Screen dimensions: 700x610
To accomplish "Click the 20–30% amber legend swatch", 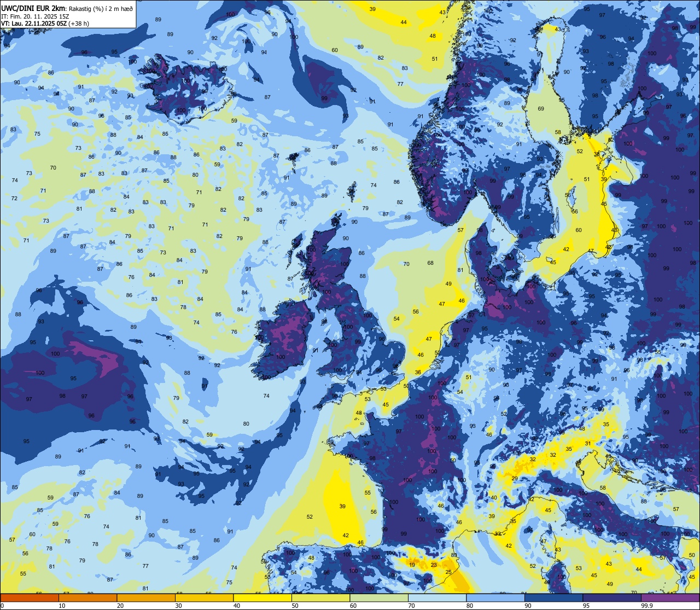I will point(146,597).
